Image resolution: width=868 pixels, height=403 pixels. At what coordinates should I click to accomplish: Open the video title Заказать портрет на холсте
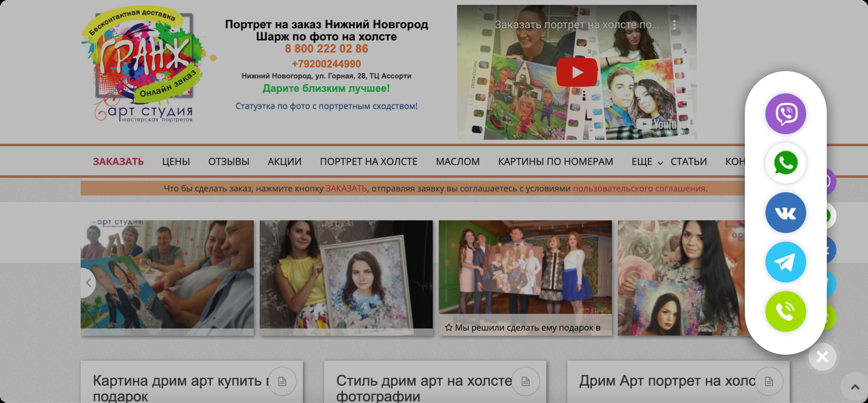click(x=577, y=24)
